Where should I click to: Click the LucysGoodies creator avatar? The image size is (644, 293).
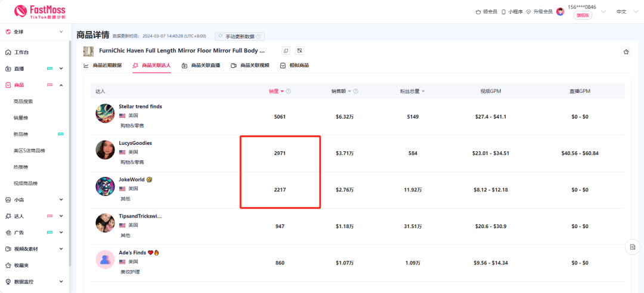click(105, 150)
